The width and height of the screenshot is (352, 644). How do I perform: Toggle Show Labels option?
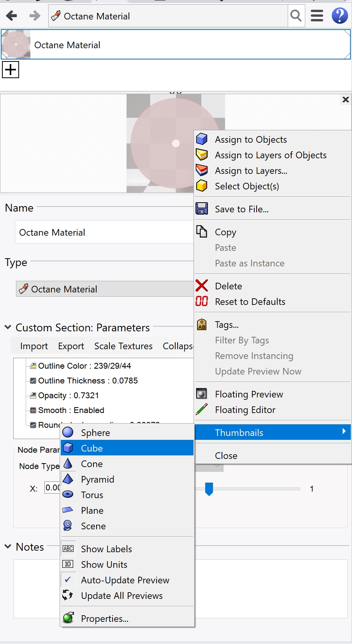pos(106,549)
